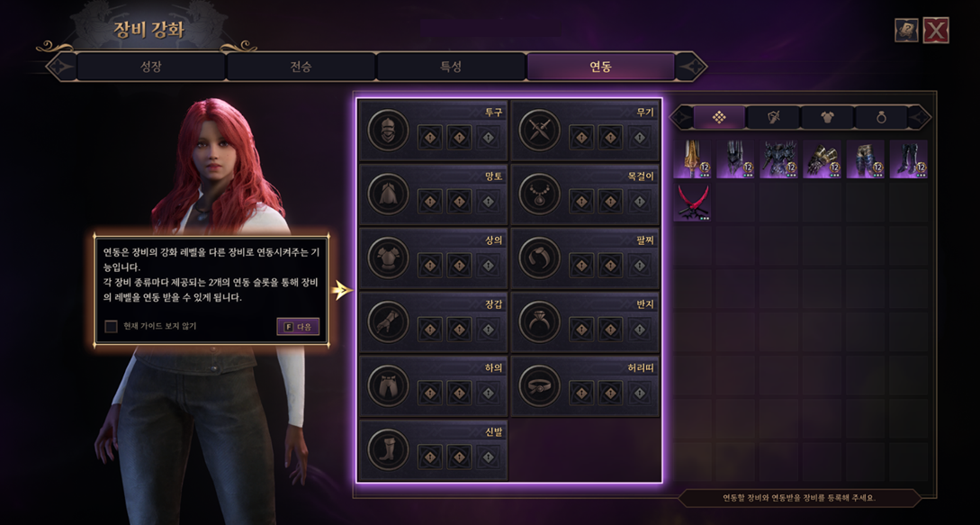The width and height of the screenshot is (980, 525).
Task: Click the 다음 button in guide
Action: pyautogui.click(x=298, y=326)
